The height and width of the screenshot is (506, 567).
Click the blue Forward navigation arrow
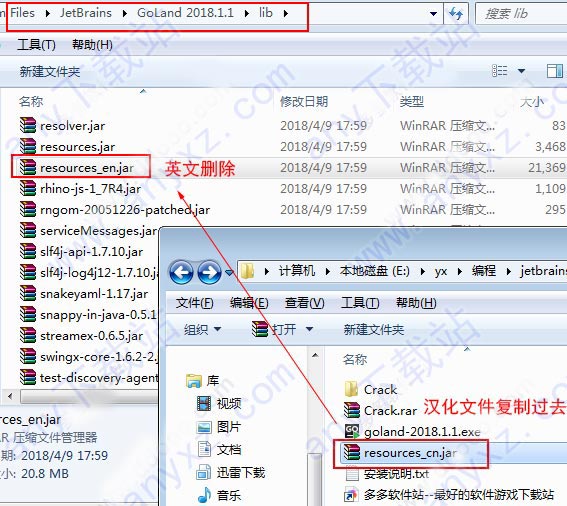pos(209,272)
